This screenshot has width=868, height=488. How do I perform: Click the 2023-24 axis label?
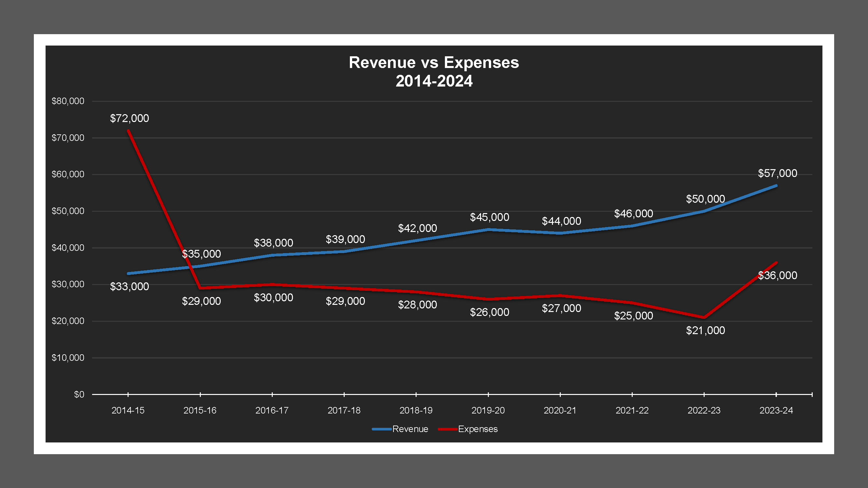776,411
